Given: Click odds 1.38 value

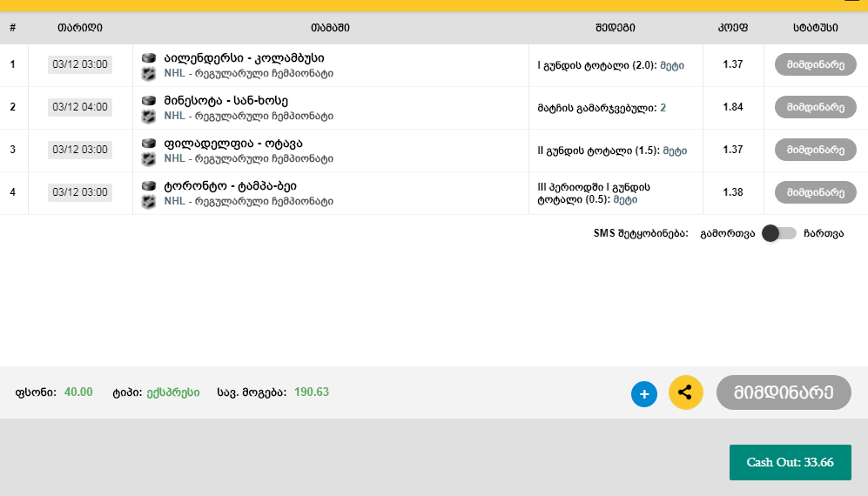Looking at the screenshot, I should point(733,192).
